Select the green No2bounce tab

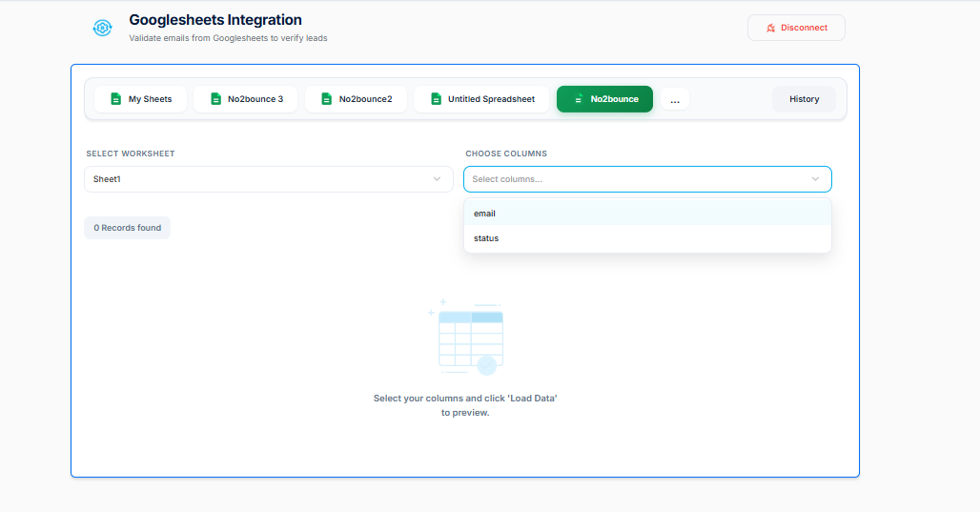coord(604,99)
